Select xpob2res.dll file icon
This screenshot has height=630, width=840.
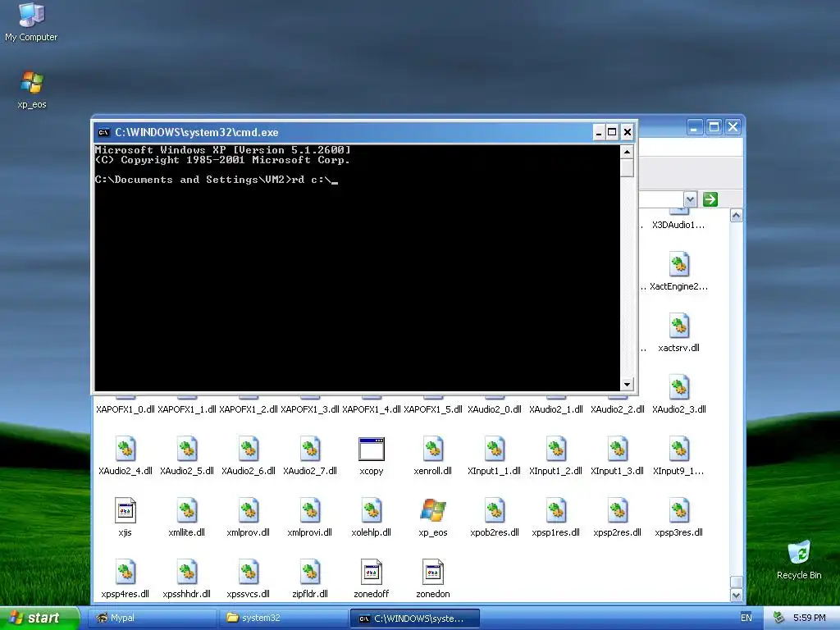point(495,510)
